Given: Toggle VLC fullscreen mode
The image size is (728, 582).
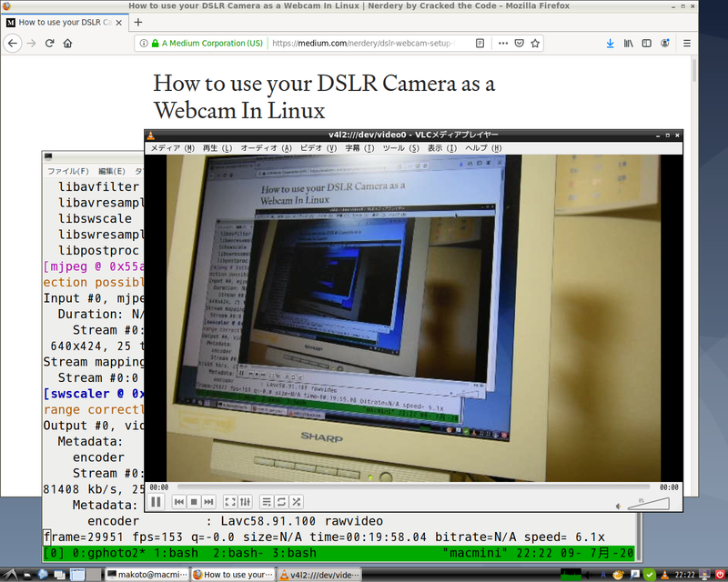Looking at the screenshot, I should click(x=230, y=502).
